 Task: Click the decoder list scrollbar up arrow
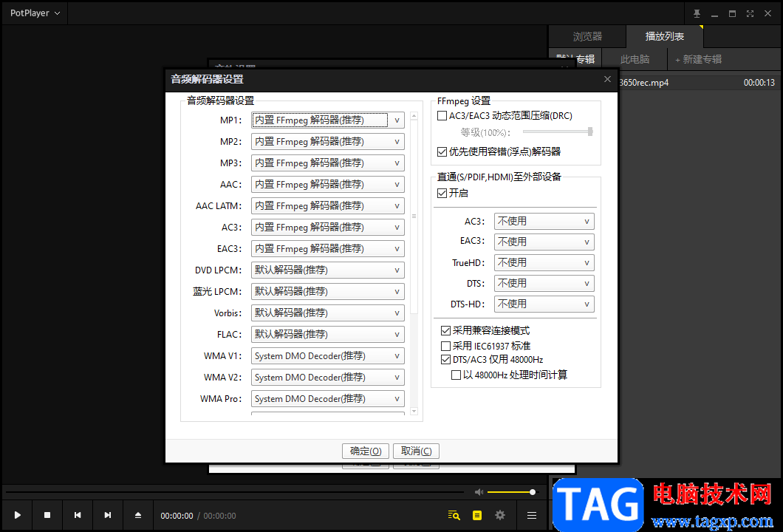[414, 116]
